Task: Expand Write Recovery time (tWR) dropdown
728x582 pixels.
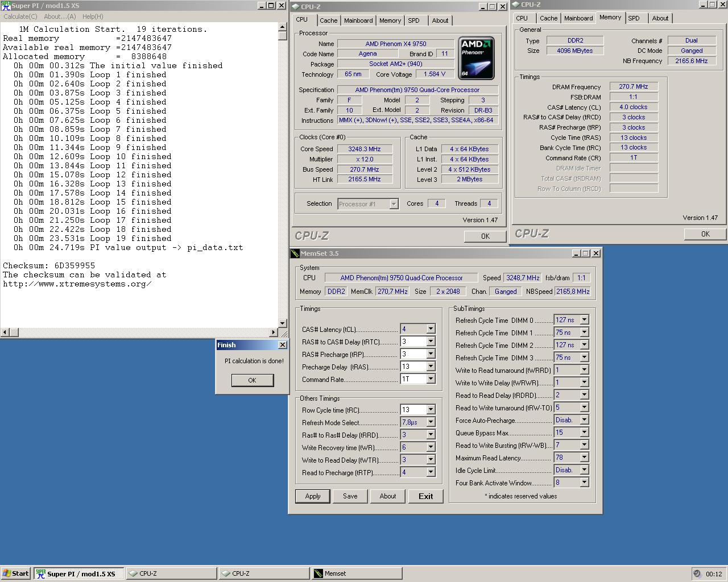Action: (431, 447)
